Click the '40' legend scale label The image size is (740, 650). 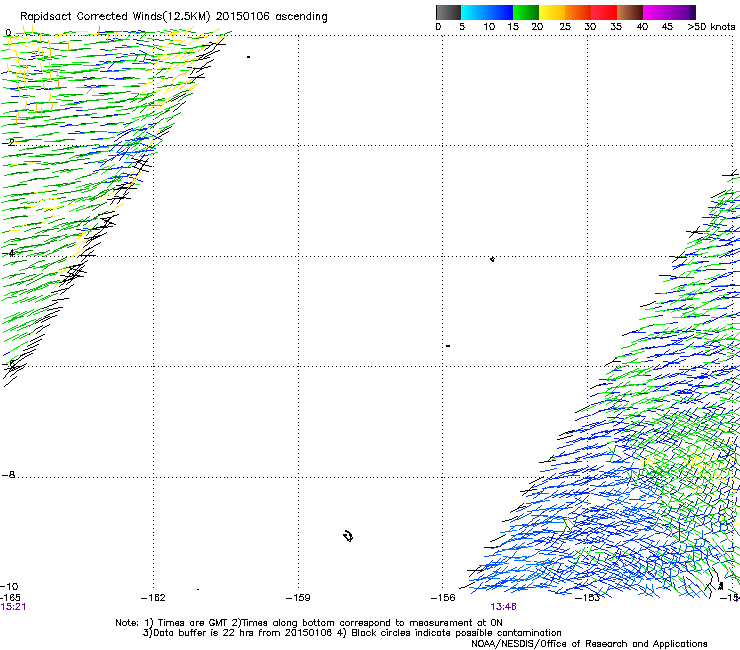coord(642,27)
